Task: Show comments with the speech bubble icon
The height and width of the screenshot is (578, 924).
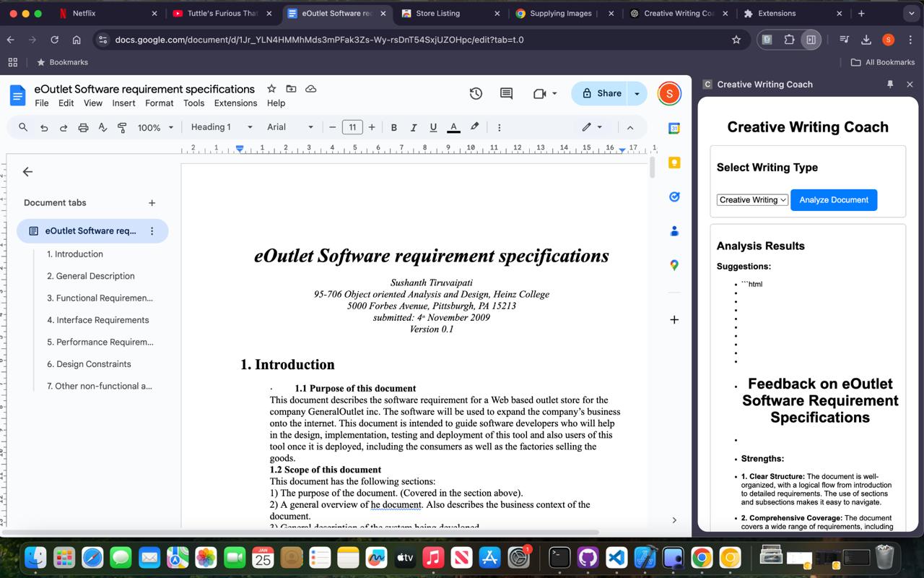Action: point(506,93)
